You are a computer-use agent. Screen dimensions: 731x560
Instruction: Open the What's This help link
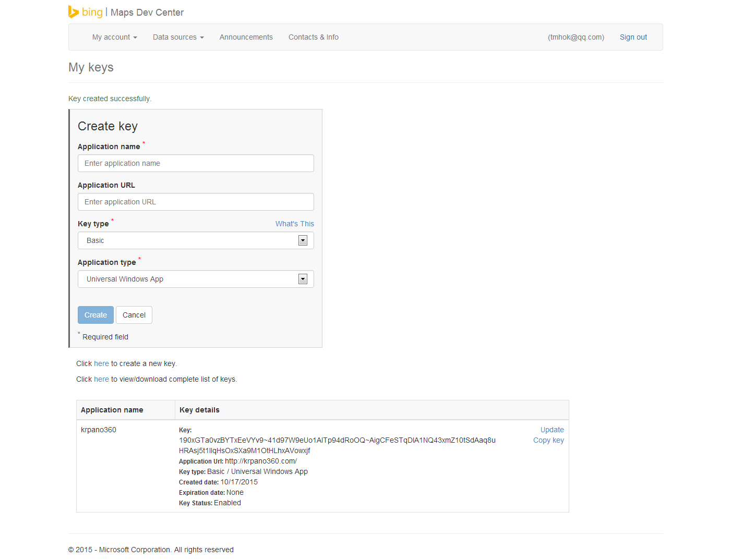coord(294,224)
